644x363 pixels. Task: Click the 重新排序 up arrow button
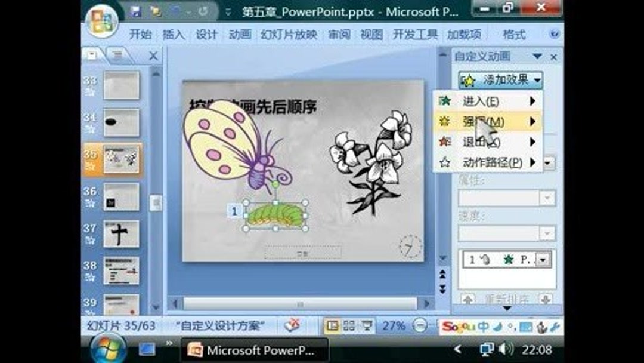[469, 299]
